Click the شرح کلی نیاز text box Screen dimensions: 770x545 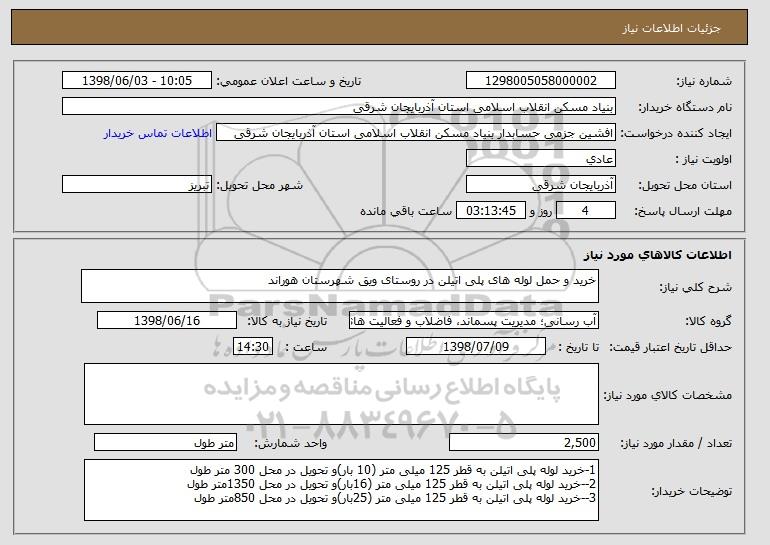coord(340,286)
